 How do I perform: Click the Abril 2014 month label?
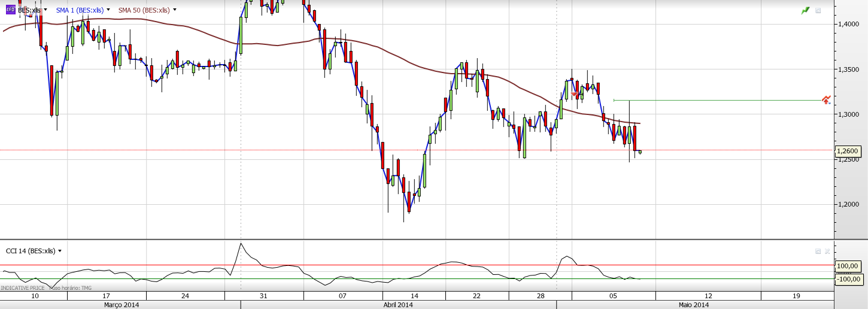pos(398,305)
